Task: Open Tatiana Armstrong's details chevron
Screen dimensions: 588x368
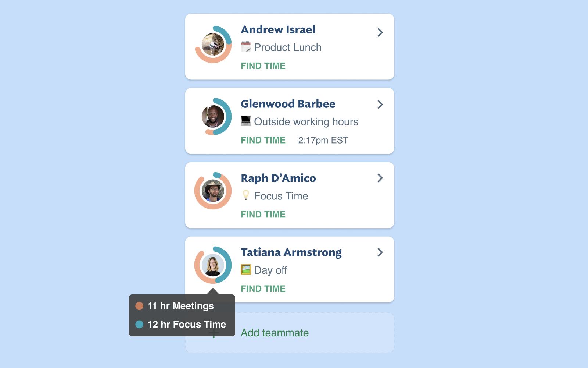Action: click(x=380, y=252)
